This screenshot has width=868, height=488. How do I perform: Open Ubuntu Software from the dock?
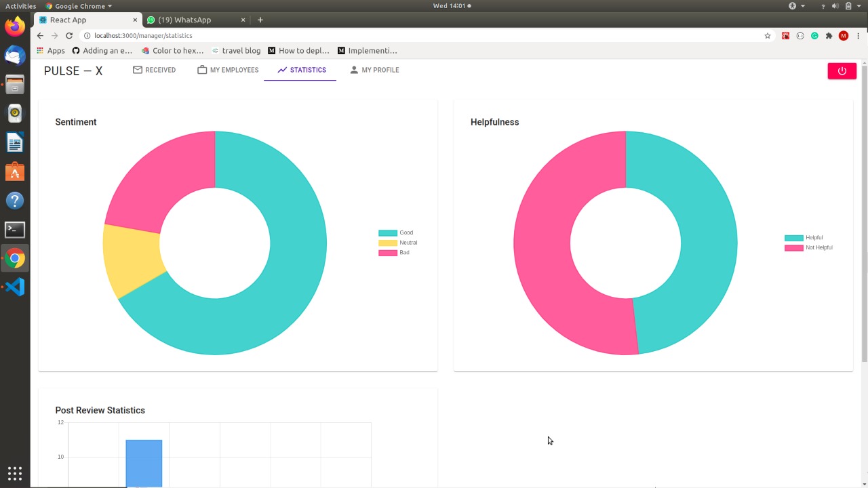pyautogui.click(x=15, y=172)
